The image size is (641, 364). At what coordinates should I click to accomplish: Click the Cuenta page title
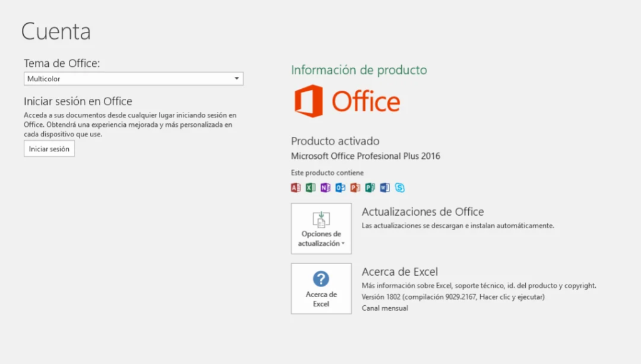[x=56, y=31]
